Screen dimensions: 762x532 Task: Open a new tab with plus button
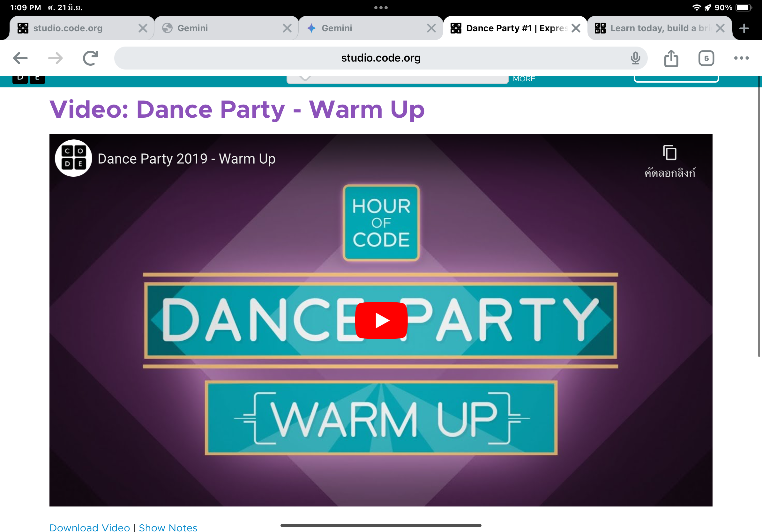pos(744,28)
